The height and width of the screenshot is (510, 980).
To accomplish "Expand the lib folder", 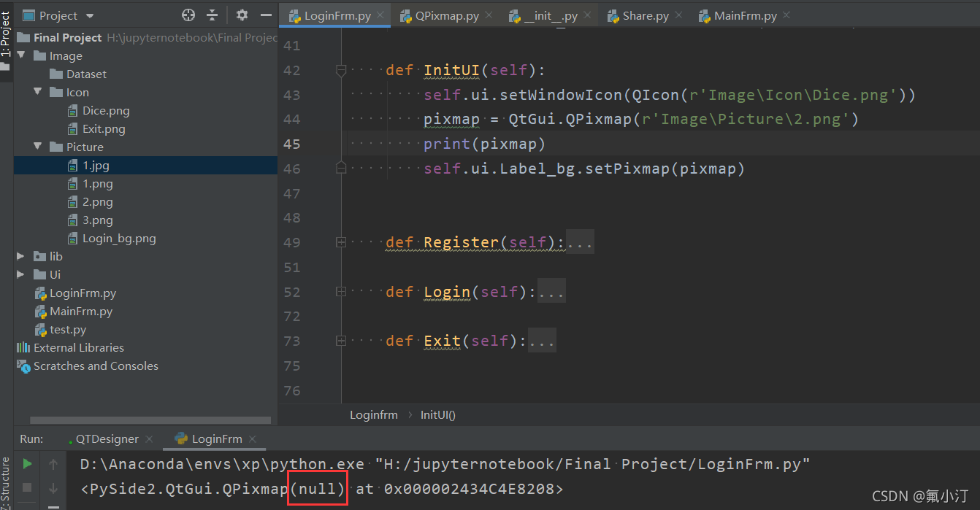I will pos(21,257).
